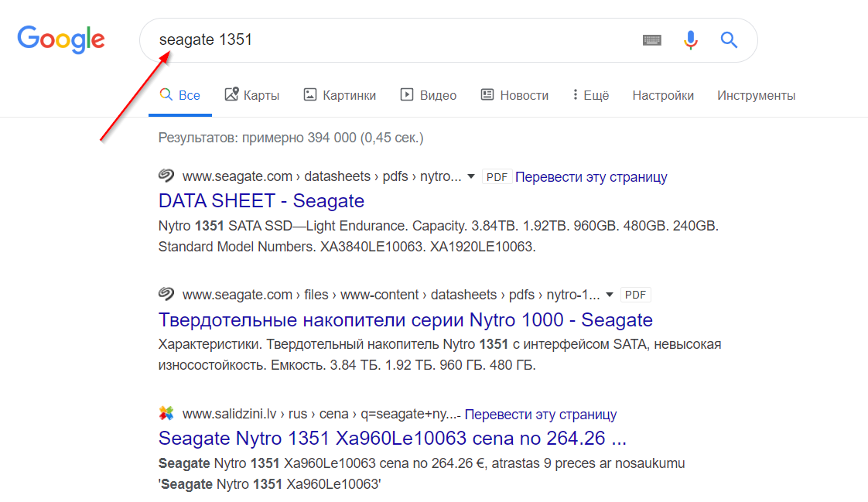Switch to the Видео tab
868x502 pixels.
click(429, 96)
